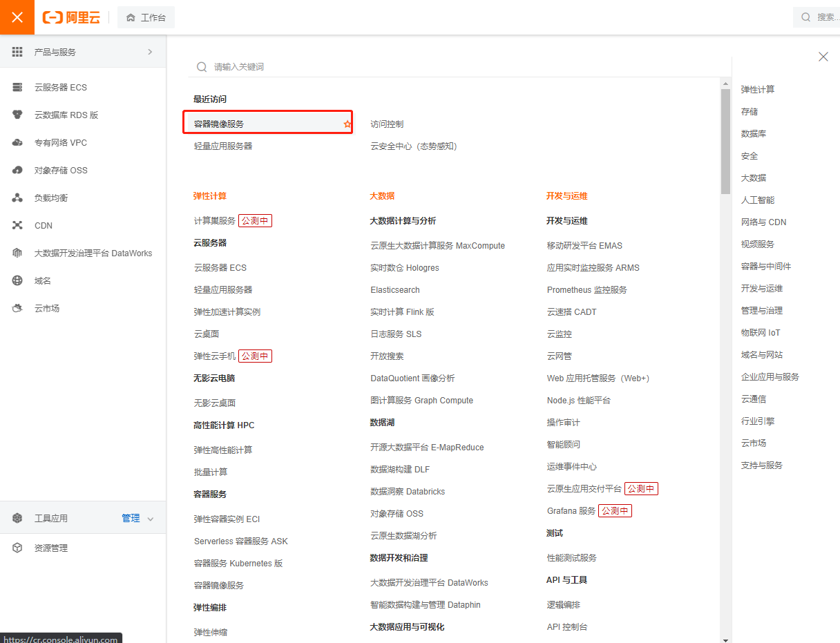The width and height of the screenshot is (840, 643).
Task: Open 应用实时监控服务 ARMS
Action: (x=593, y=268)
